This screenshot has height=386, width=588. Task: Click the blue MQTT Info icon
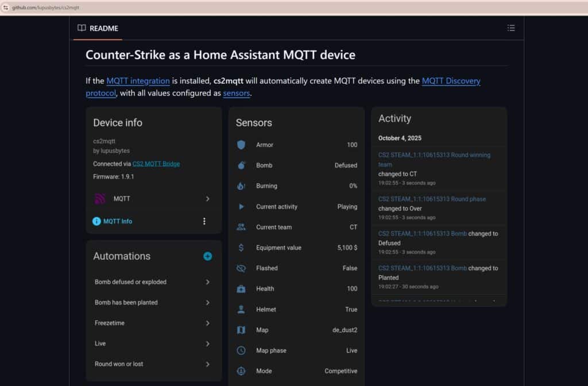[96, 221]
